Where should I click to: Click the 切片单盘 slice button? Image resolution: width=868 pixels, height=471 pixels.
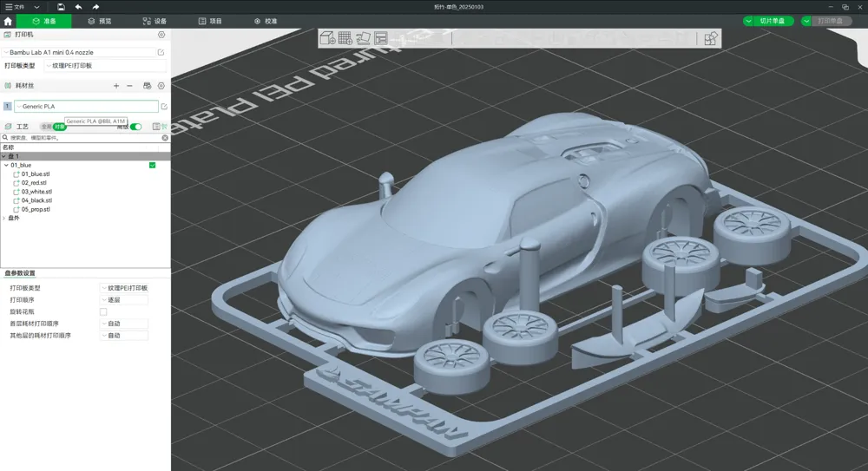[773, 21]
